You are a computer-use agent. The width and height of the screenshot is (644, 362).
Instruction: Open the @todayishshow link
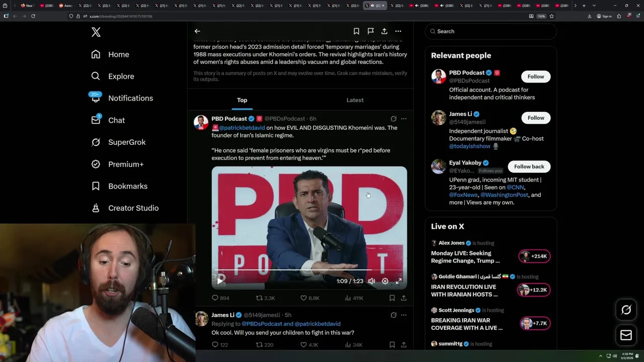point(470,146)
